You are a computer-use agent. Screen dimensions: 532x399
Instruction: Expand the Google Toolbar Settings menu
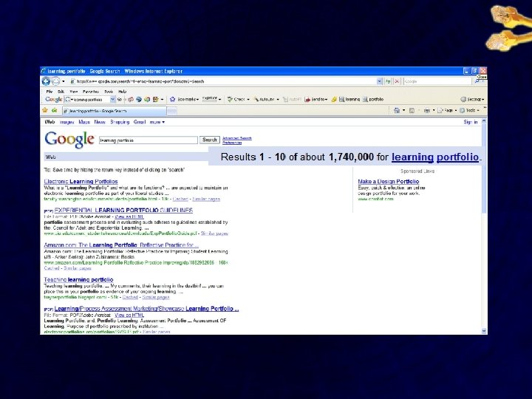[472, 100]
